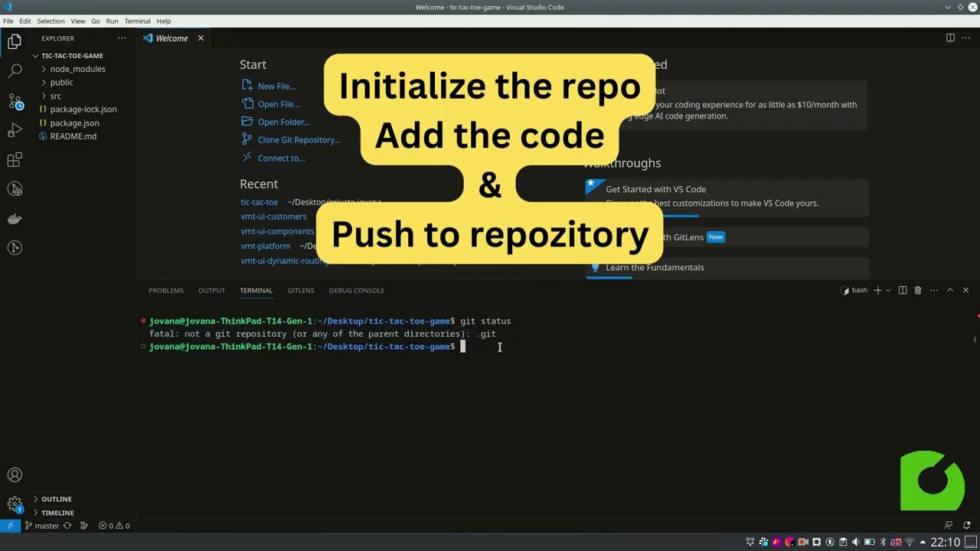The width and height of the screenshot is (980, 551).
Task: Open the Accounts menu icon
Action: 15,475
